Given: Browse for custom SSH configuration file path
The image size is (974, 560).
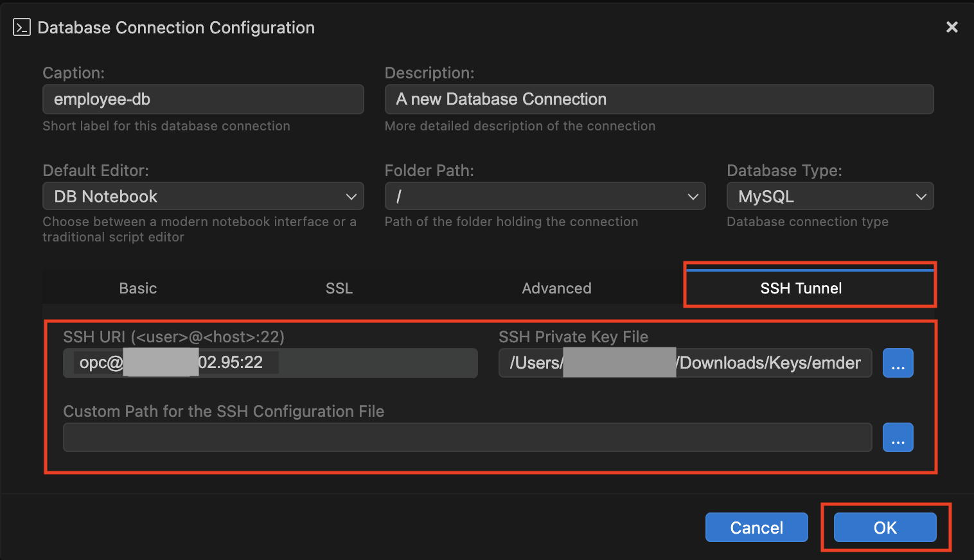Looking at the screenshot, I should click(898, 437).
